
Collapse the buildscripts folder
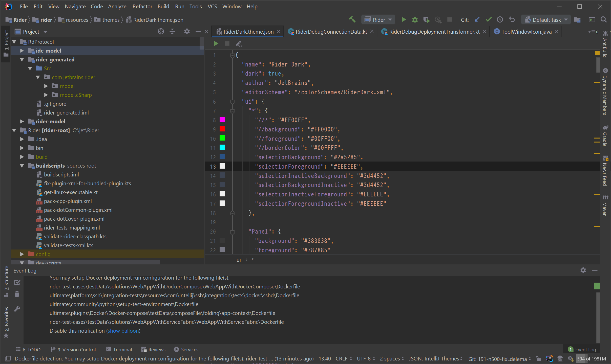pyautogui.click(x=22, y=166)
